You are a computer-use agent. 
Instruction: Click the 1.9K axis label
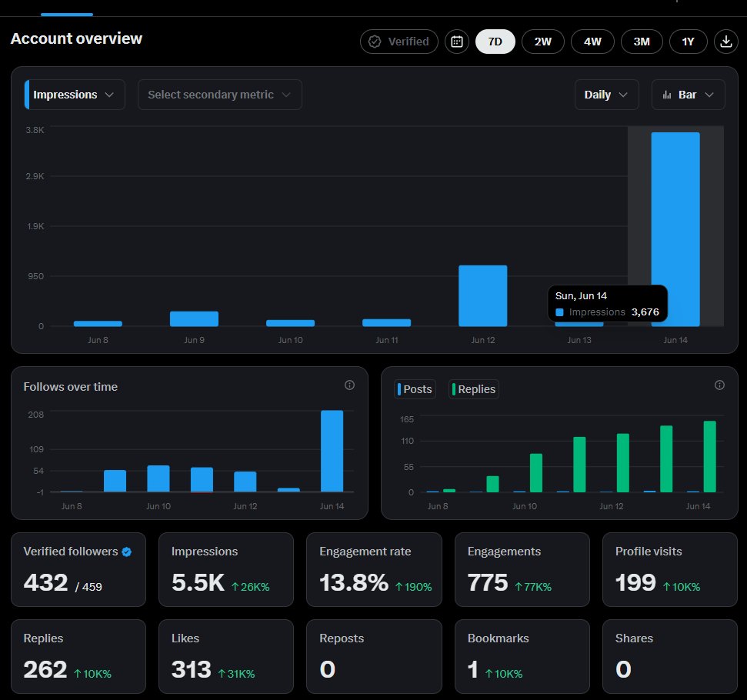[x=35, y=226]
